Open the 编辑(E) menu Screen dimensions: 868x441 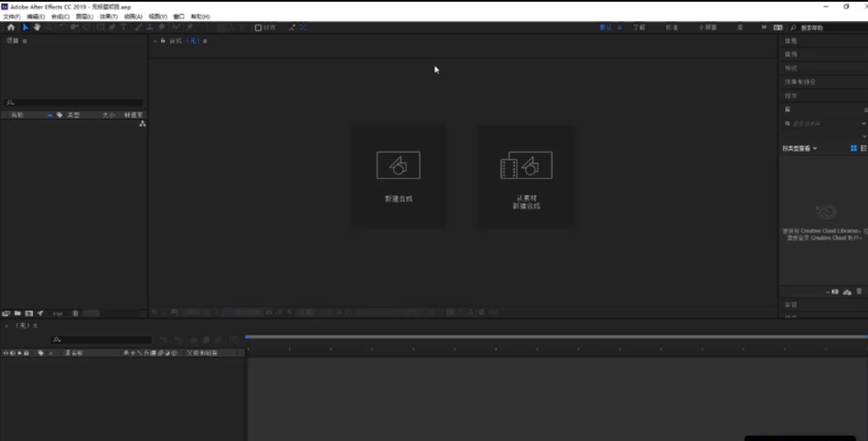(36, 17)
